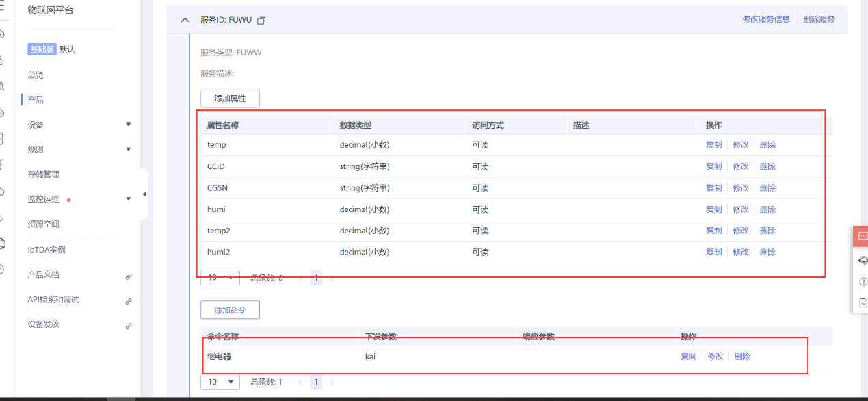Delete the humi2 attribute via 删除
868x401 pixels.
(767, 252)
